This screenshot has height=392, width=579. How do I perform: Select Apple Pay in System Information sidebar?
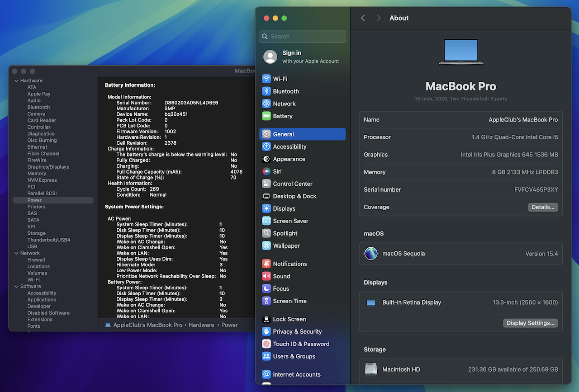[39, 94]
